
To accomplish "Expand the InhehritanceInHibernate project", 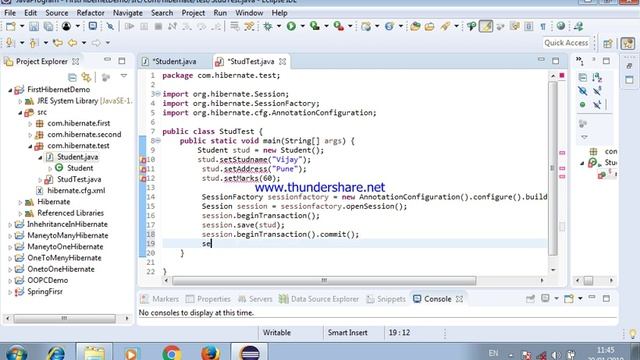I will tap(10, 224).
